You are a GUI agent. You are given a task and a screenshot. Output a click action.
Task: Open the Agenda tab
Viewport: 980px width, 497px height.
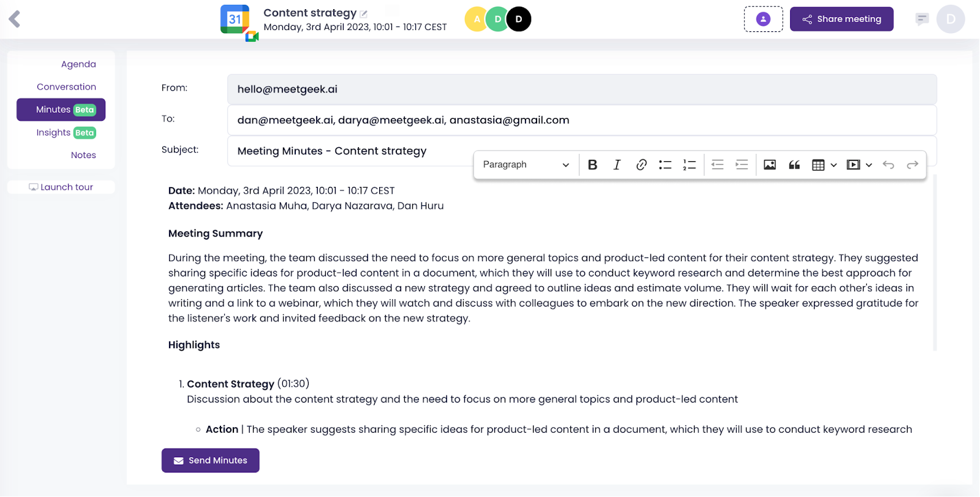point(78,64)
